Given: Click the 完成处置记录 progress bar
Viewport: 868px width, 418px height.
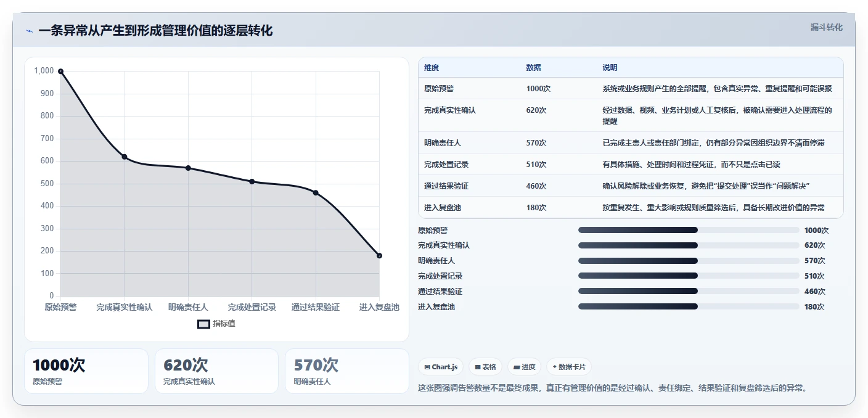Looking at the screenshot, I should click(x=689, y=276).
